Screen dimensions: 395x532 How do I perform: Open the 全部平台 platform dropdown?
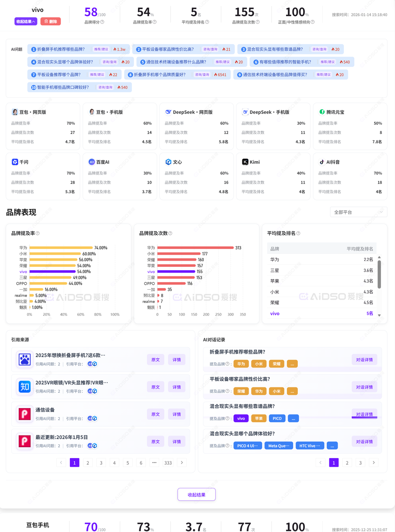click(x=358, y=212)
